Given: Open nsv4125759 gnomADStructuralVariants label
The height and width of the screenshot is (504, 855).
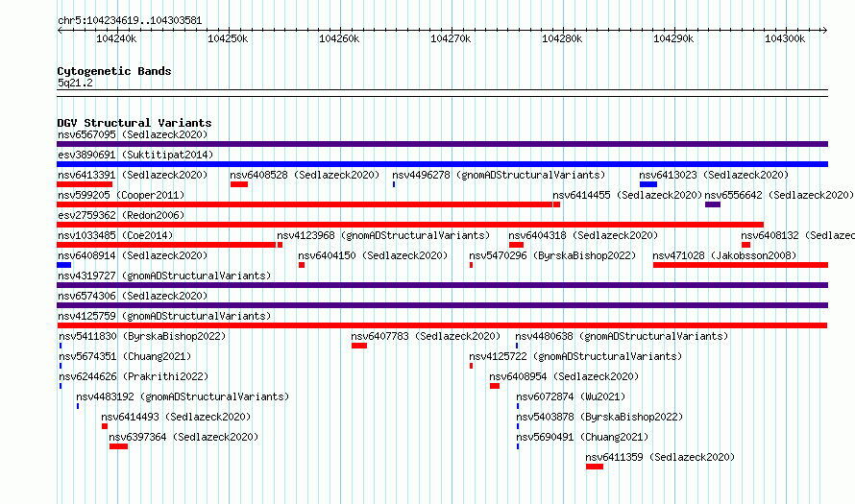Looking at the screenshot, I should pos(164,316).
